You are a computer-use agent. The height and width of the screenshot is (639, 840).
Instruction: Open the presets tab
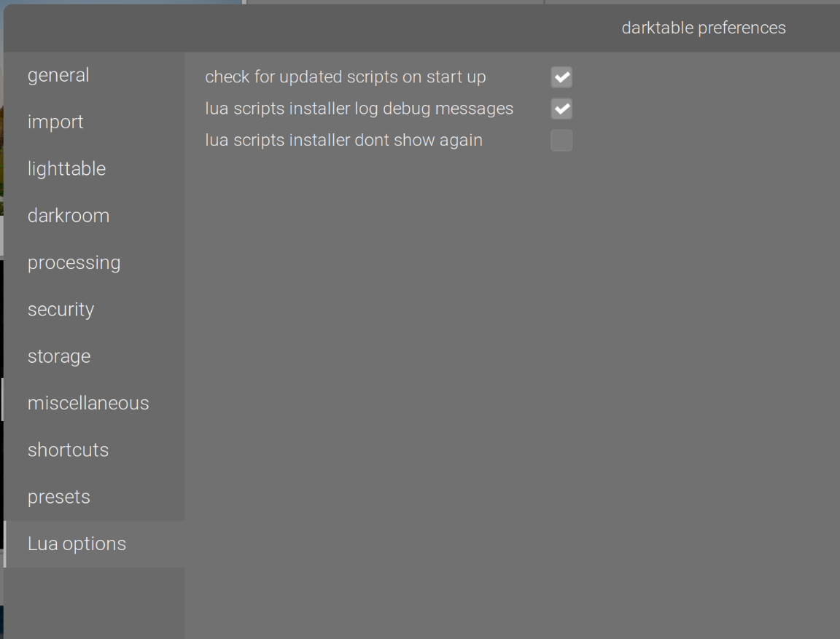pos(59,497)
